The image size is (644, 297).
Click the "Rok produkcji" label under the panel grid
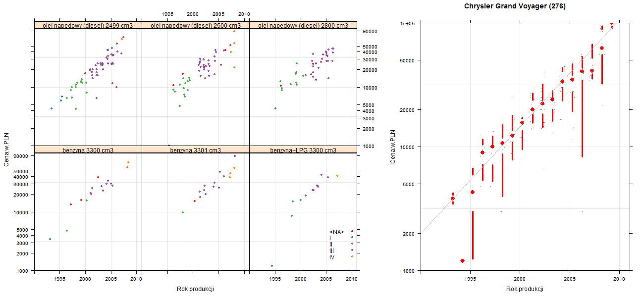point(195,289)
